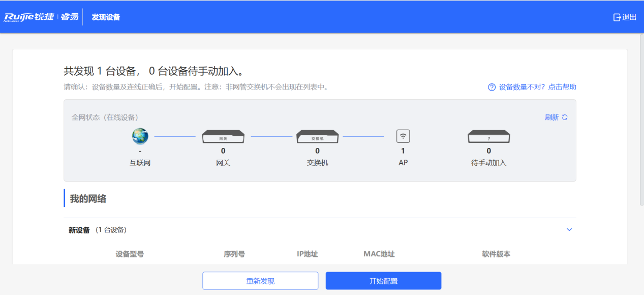Collapse the 新设备 device list

pyautogui.click(x=569, y=229)
